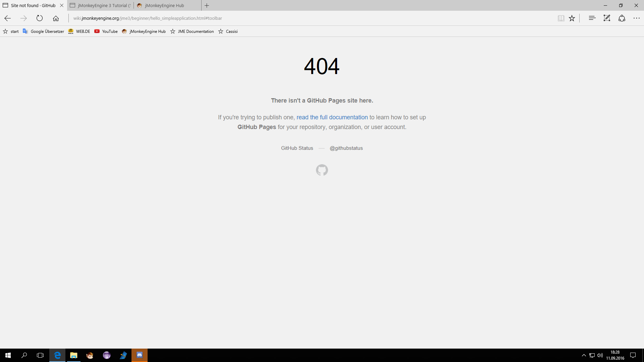Viewport: 644px width, 362px height.
Task: Open the GitHub Status link
Action: tap(297, 148)
